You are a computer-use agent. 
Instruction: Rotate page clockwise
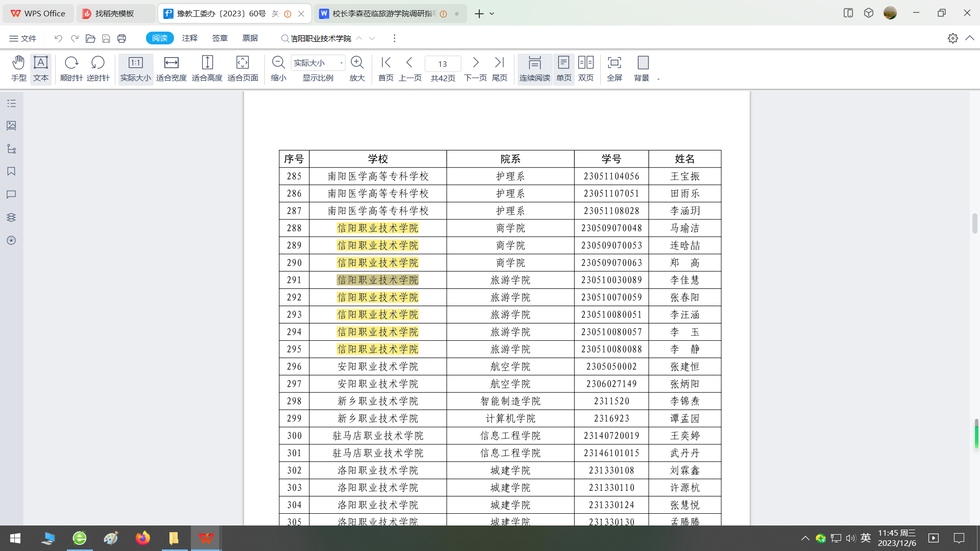pos(71,68)
